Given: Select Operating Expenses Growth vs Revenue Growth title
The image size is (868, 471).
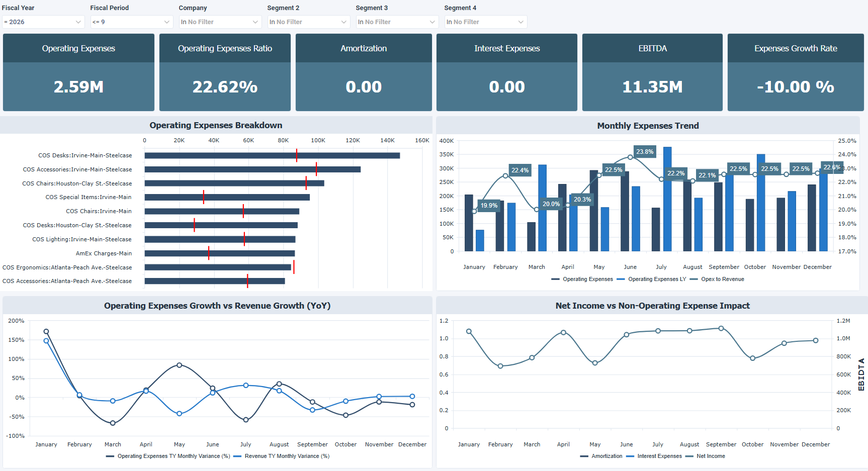Looking at the screenshot, I should pos(217,306).
